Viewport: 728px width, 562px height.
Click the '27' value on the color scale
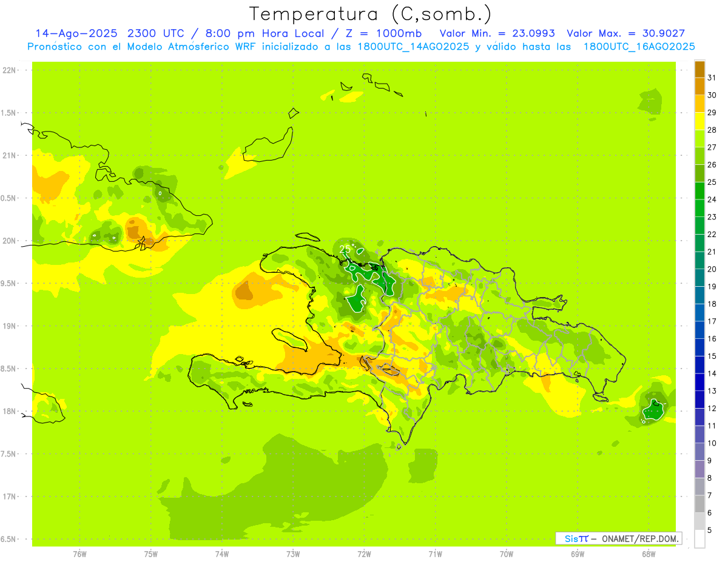pyautogui.click(x=712, y=147)
